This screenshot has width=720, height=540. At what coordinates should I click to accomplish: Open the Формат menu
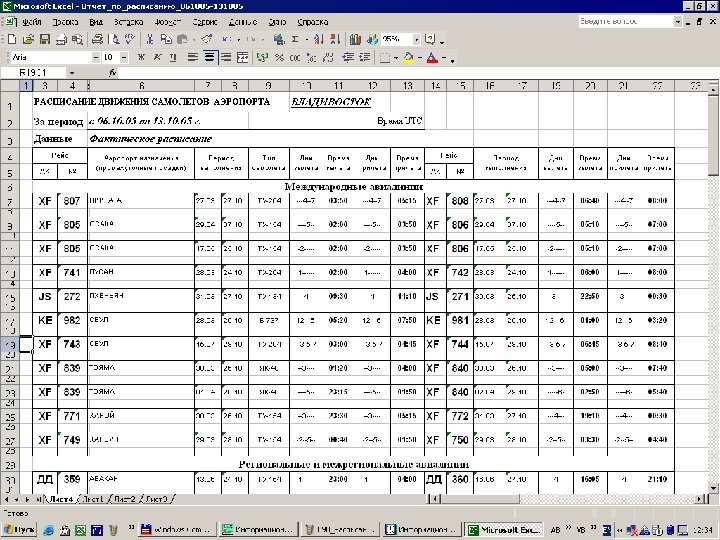167,22
